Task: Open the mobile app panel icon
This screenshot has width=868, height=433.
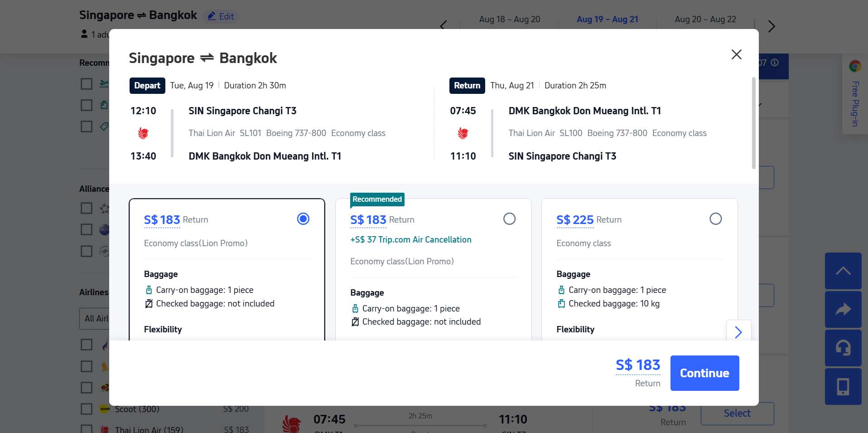Action: (843, 387)
